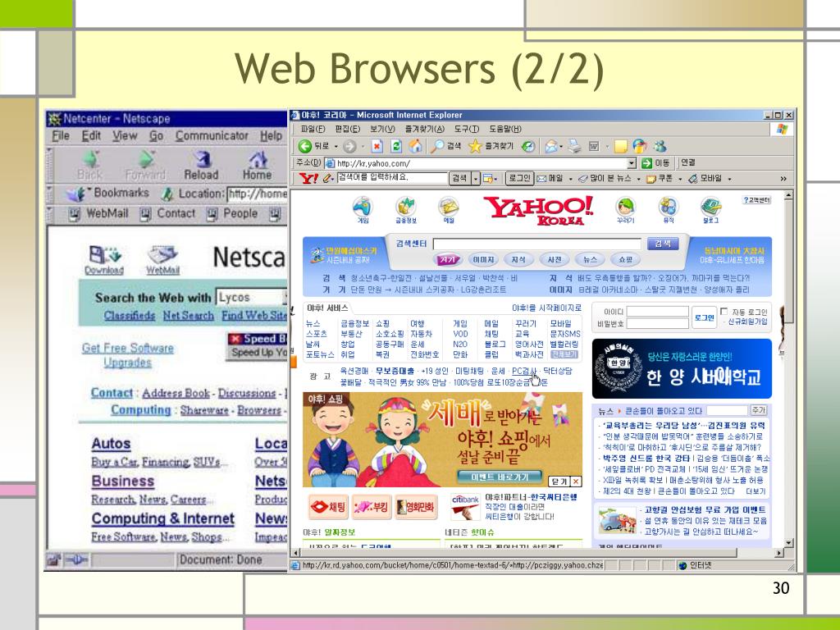The width and height of the screenshot is (840, 630).
Task: Tick the 자동 로그인 auto-login checkbox
Action: pyautogui.click(x=724, y=311)
